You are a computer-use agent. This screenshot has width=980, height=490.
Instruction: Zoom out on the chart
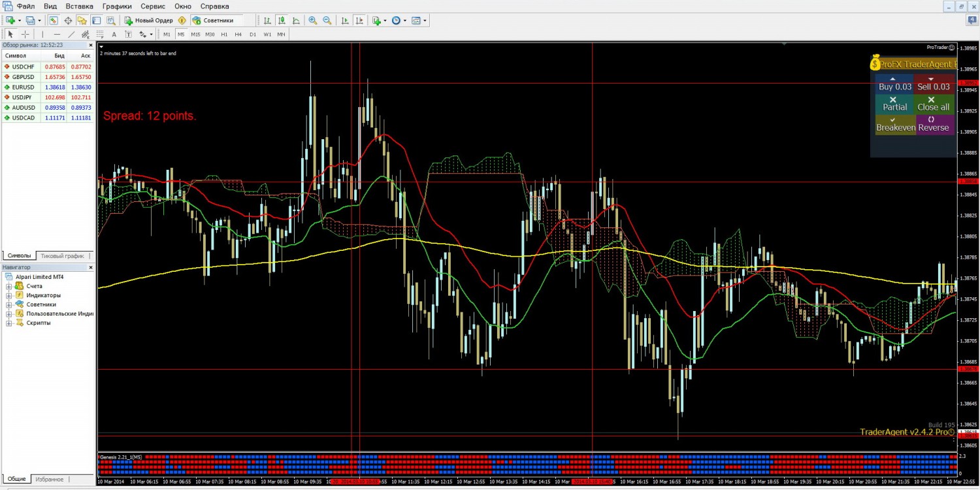pyautogui.click(x=327, y=20)
